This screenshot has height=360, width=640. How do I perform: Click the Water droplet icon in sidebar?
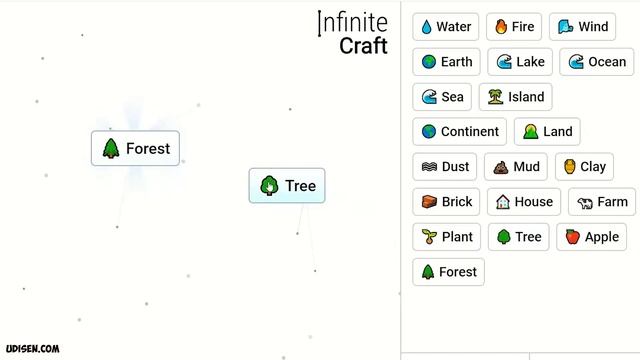pyautogui.click(x=426, y=27)
